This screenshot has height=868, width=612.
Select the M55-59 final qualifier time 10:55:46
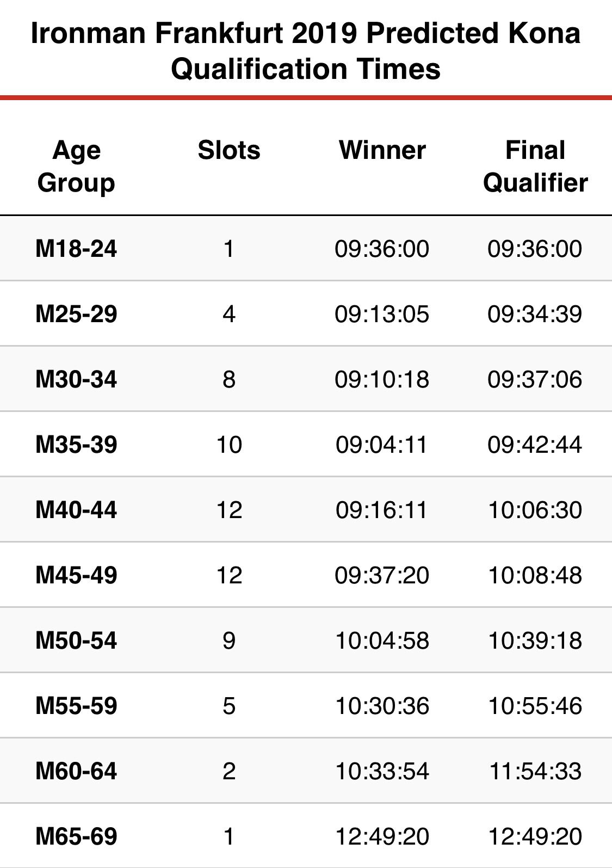535,706
